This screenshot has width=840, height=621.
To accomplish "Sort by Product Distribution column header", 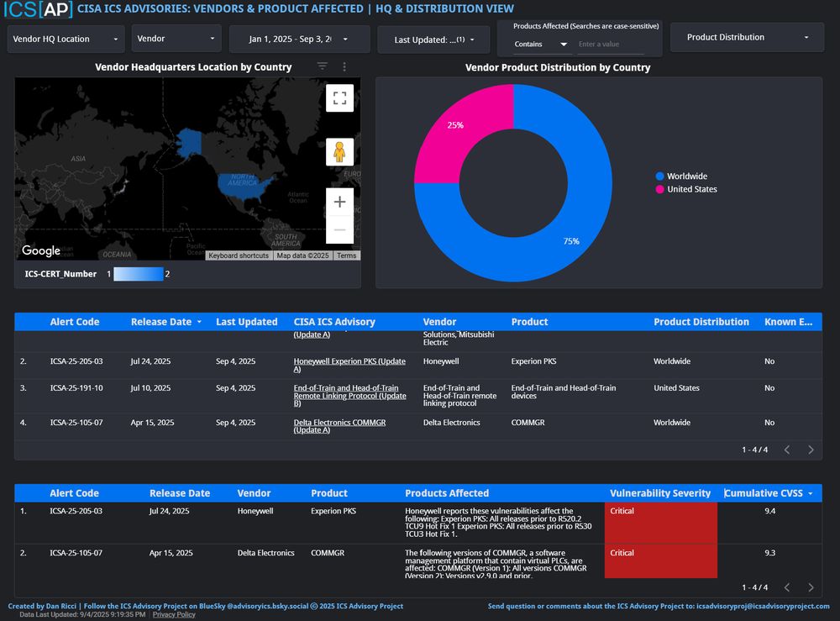I will point(701,322).
